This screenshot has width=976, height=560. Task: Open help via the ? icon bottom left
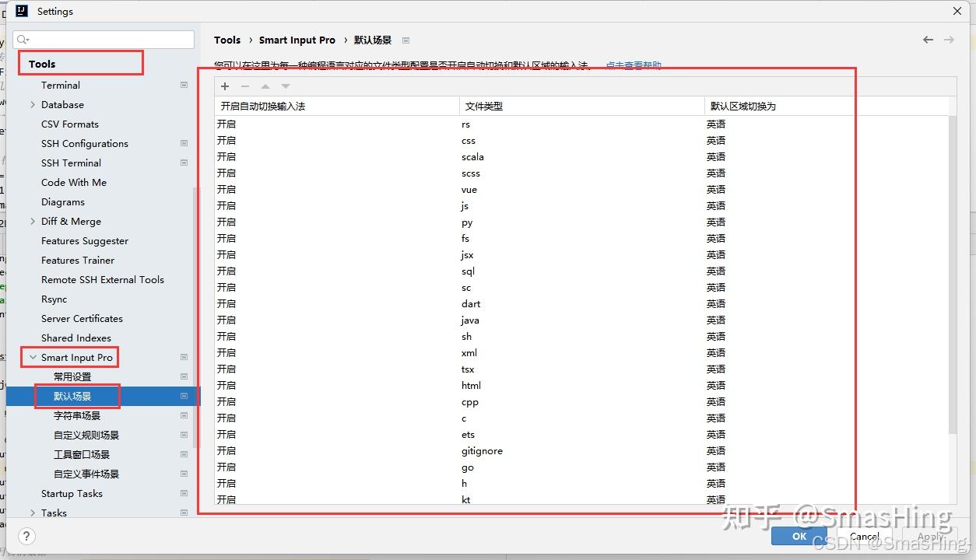pos(26,536)
